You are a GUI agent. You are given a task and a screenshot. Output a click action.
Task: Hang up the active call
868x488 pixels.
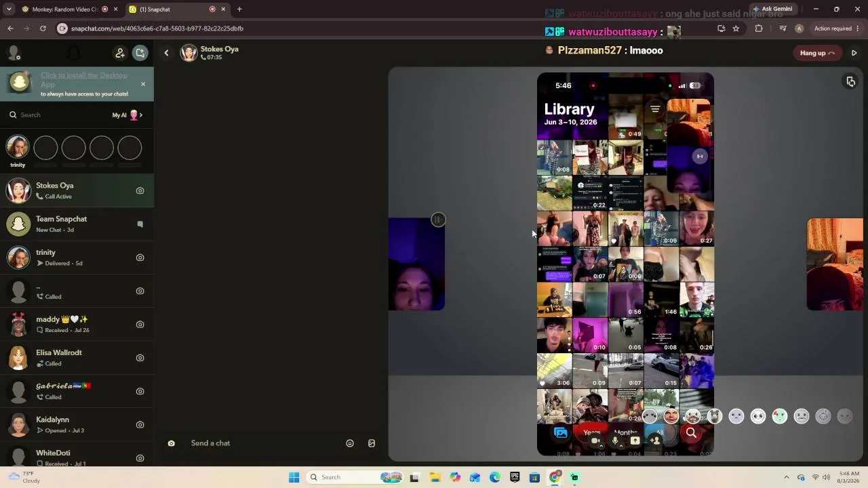pos(817,53)
